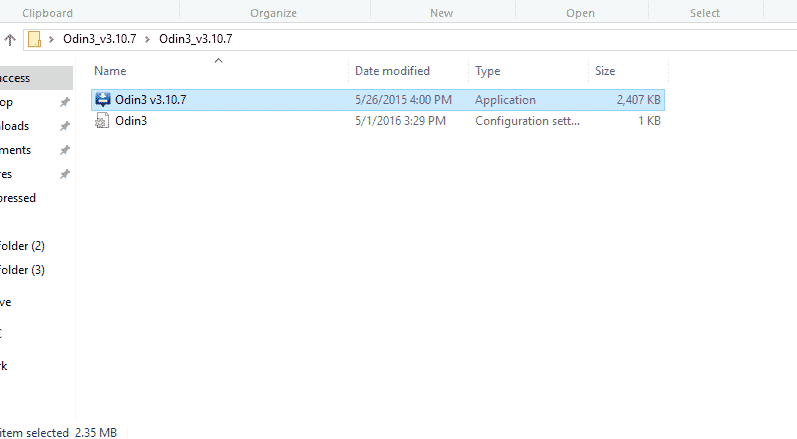Open the 'pressed' folder in navigation pane

[18, 198]
